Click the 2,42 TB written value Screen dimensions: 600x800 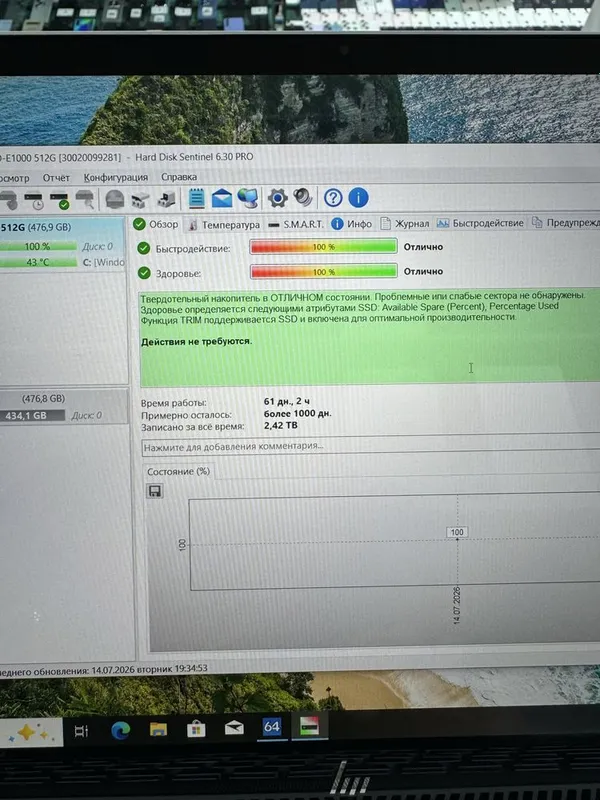pyautogui.click(x=281, y=425)
